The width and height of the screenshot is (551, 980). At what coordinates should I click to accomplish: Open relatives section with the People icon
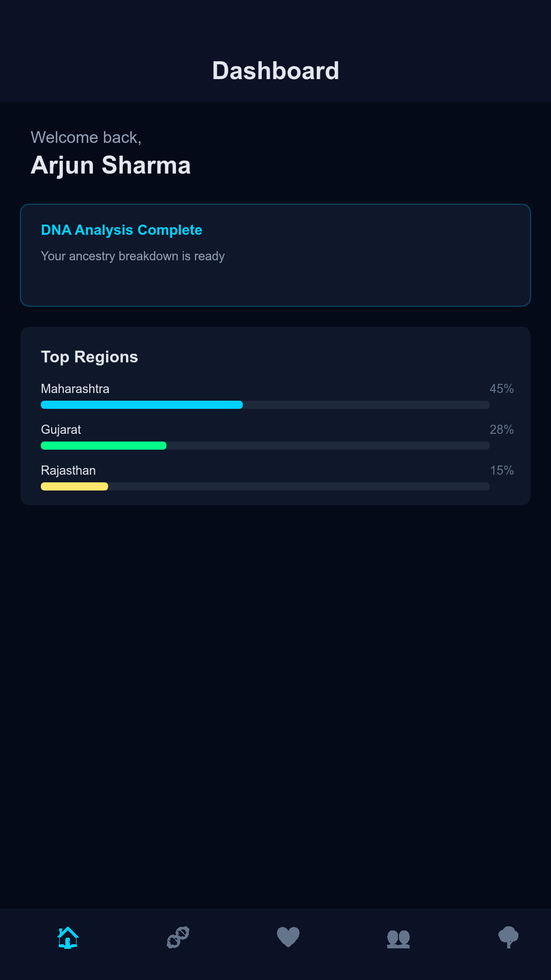coord(399,937)
